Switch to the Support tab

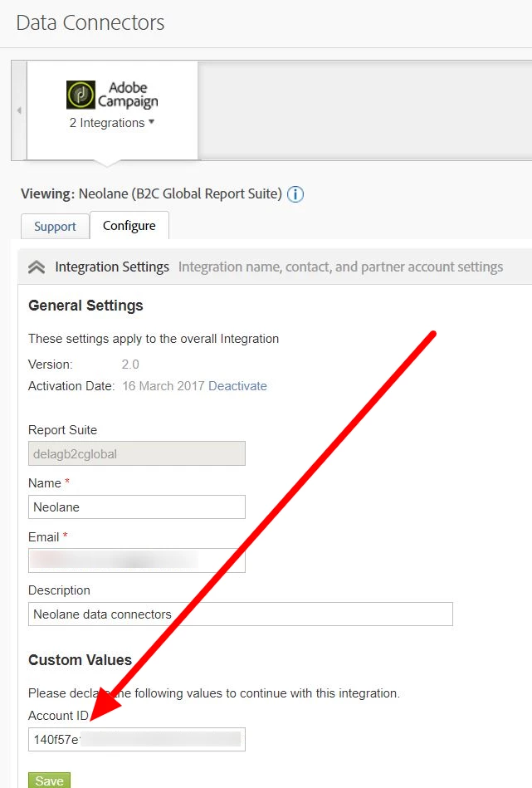(55, 227)
